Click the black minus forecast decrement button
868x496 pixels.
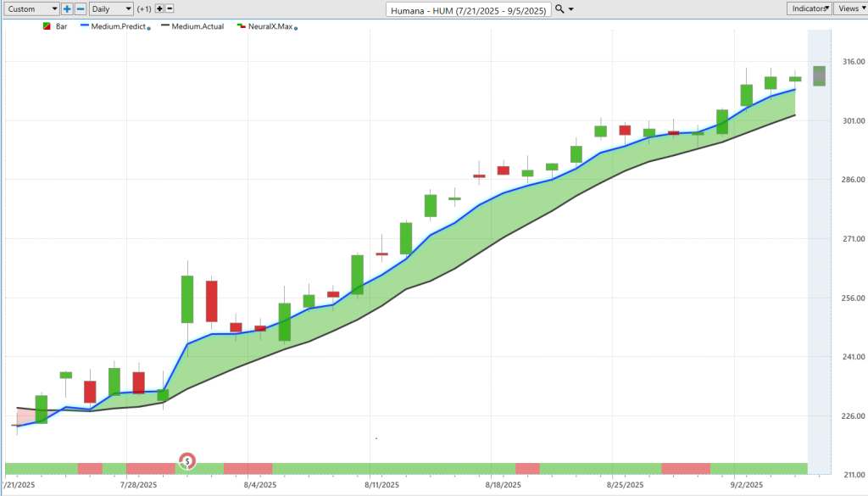tap(170, 8)
